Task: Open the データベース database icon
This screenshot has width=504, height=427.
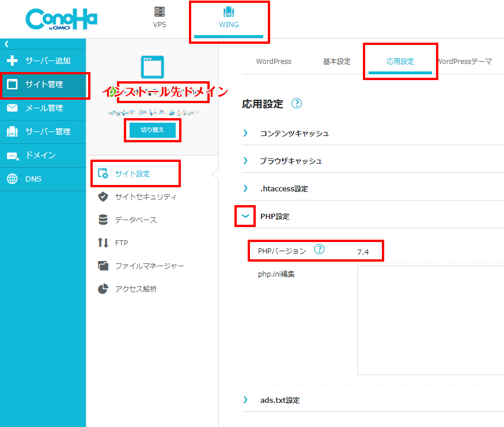Action: 103,220
